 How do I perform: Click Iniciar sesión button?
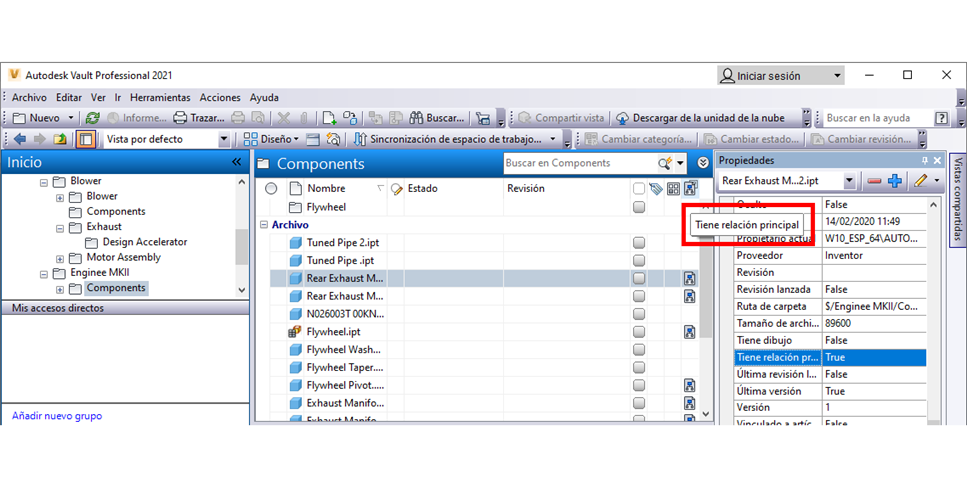(x=781, y=76)
